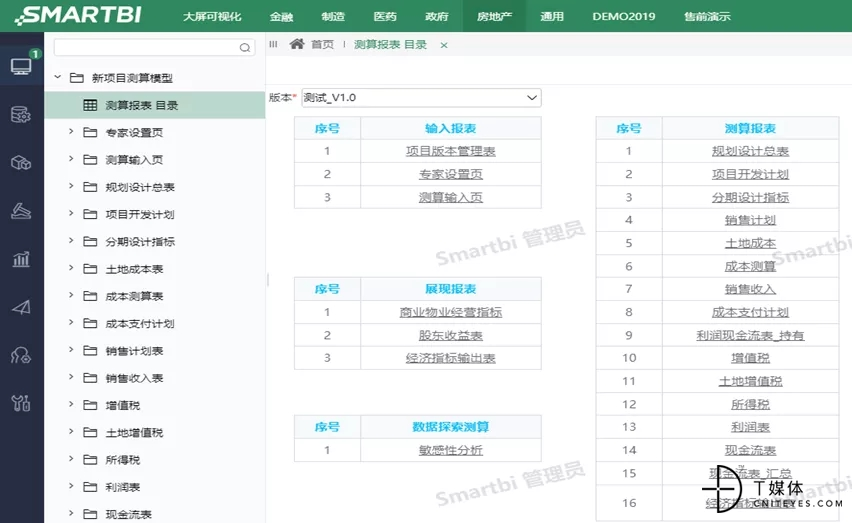The image size is (852, 523).
Task: Open the 金融 top menu
Action: click(281, 16)
